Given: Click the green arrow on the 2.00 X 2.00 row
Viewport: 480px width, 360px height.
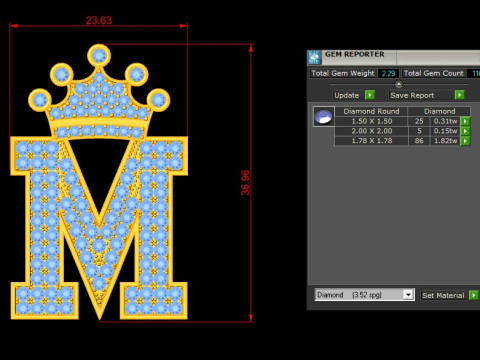Looking at the screenshot, I should (465, 131).
